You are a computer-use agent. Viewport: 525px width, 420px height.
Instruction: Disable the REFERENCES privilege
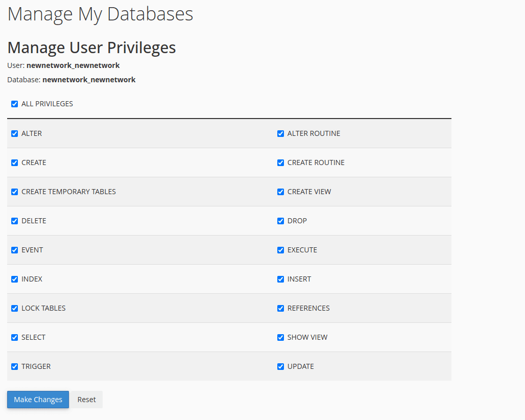[x=280, y=308]
